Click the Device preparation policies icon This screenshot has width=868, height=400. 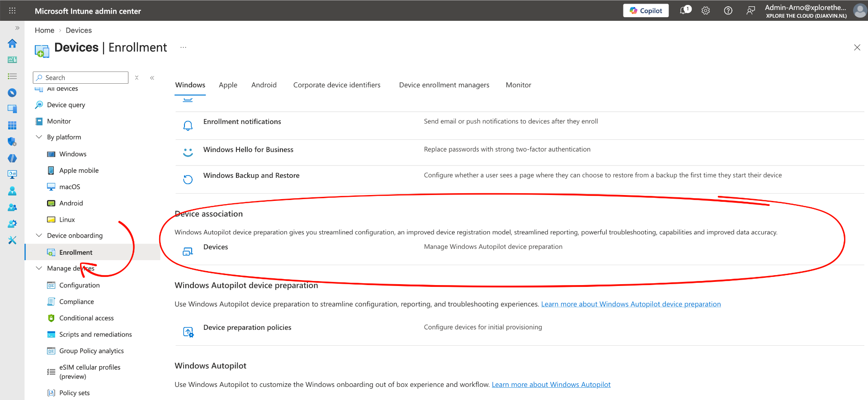pos(188,332)
